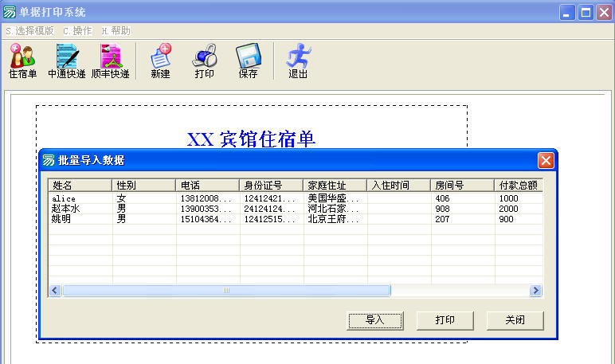Viewport: 615px width, 364px height.
Task: Select the 赵本水 row name cell
Action: tap(65, 209)
